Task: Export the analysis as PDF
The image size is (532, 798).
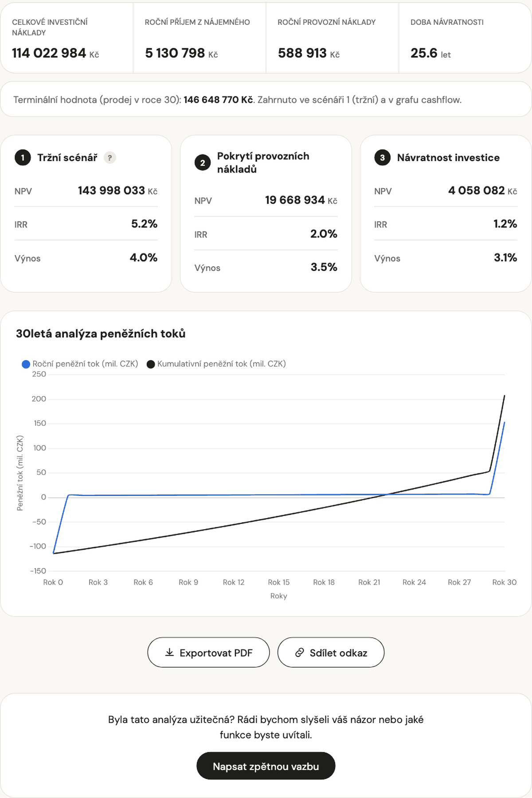Action: (208, 653)
